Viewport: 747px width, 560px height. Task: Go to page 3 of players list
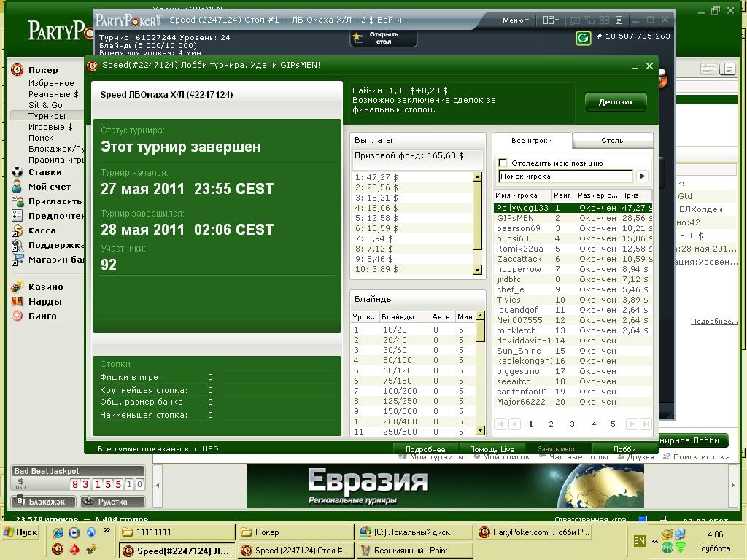[x=572, y=424]
